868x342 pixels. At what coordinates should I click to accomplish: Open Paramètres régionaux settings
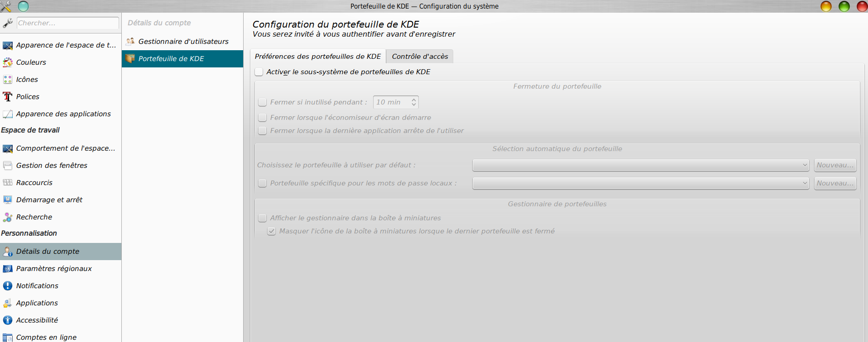click(61, 269)
